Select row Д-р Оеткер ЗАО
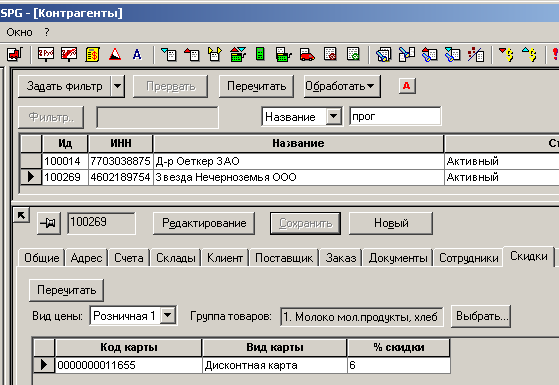The height and width of the screenshot is (385, 559). pos(289,161)
